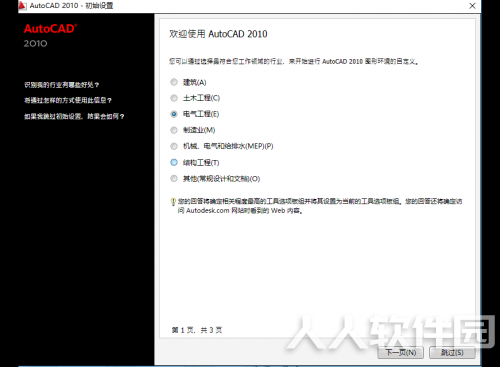Go to next page with 下一页(N)
Image resolution: width=500 pixels, height=367 pixels.
[401, 353]
